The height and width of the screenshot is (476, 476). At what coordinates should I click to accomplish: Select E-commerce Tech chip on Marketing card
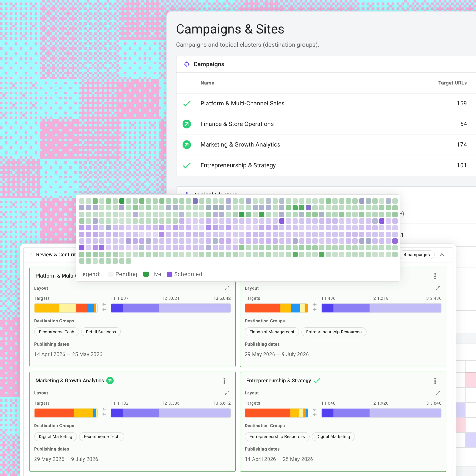pyautogui.click(x=102, y=436)
